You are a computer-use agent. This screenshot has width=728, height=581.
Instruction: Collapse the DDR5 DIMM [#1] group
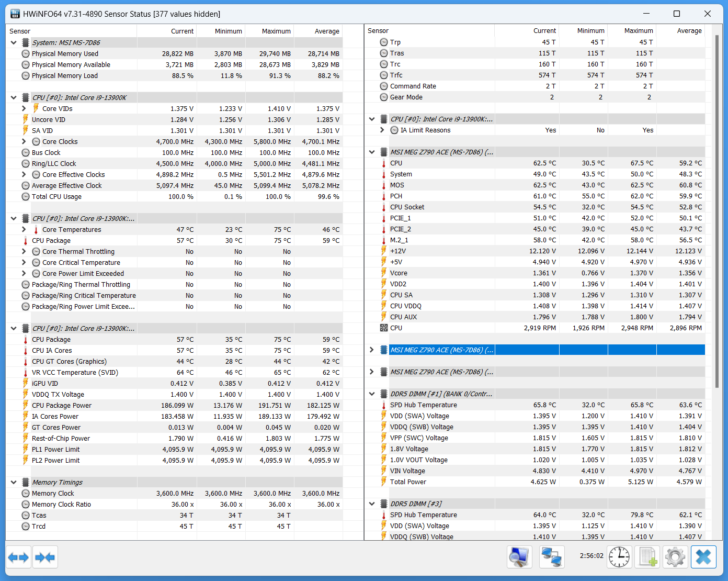(x=372, y=394)
